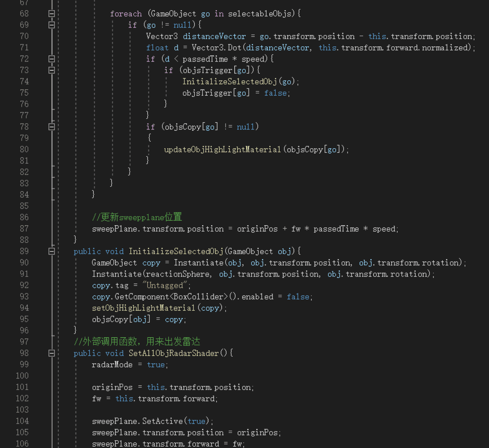This screenshot has width=489, height=448.
Task: Click the "Untagged" string literal
Action: point(165,285)
